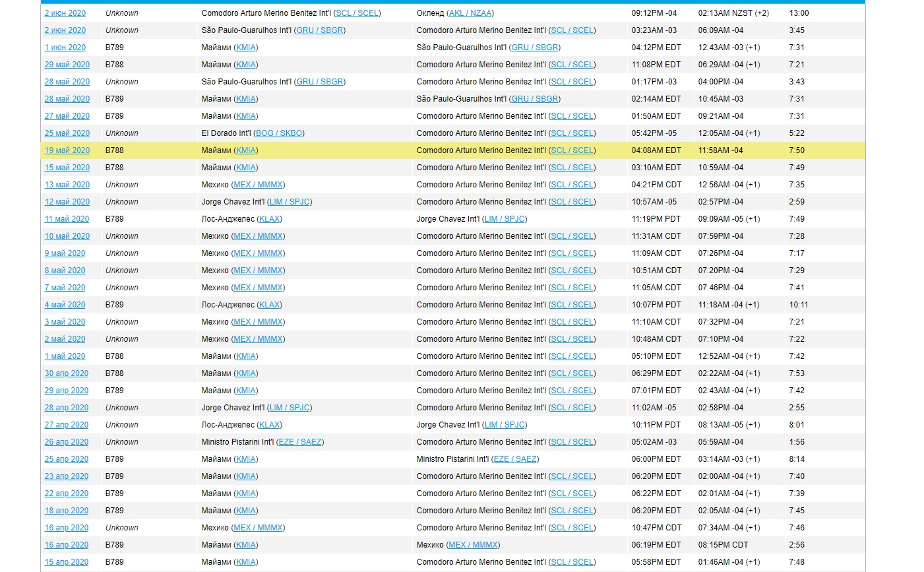
Task: Select the 1 июн 2020 date link
Action: (65, 48)
